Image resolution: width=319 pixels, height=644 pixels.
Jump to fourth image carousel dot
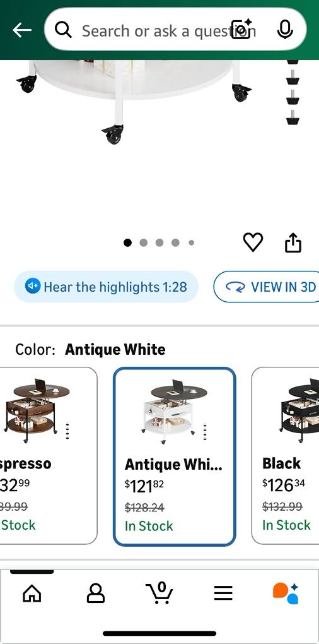(x=175, y=242)
